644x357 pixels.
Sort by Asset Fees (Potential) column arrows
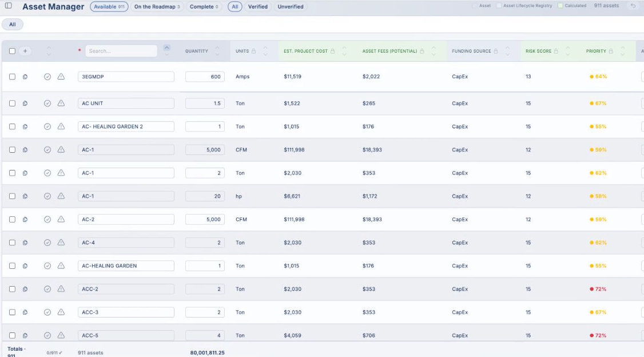click(x=434, y=51)
